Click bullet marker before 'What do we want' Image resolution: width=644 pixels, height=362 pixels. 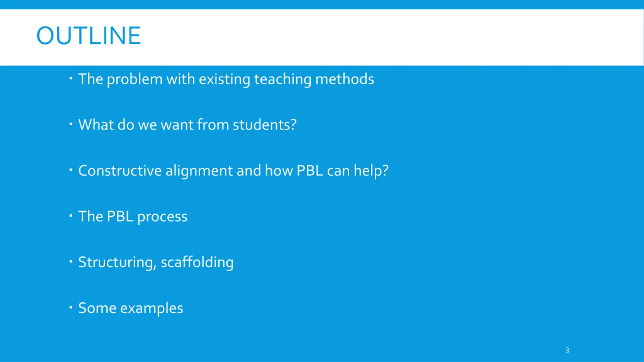(x=71, y=124)
